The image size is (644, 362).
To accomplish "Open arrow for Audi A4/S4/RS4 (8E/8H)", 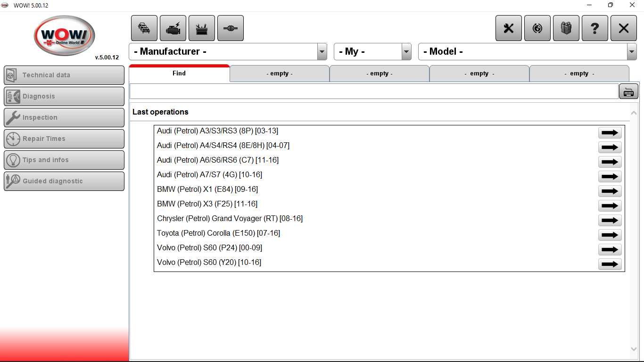I will pyautogui.click(x=610, y=147).
